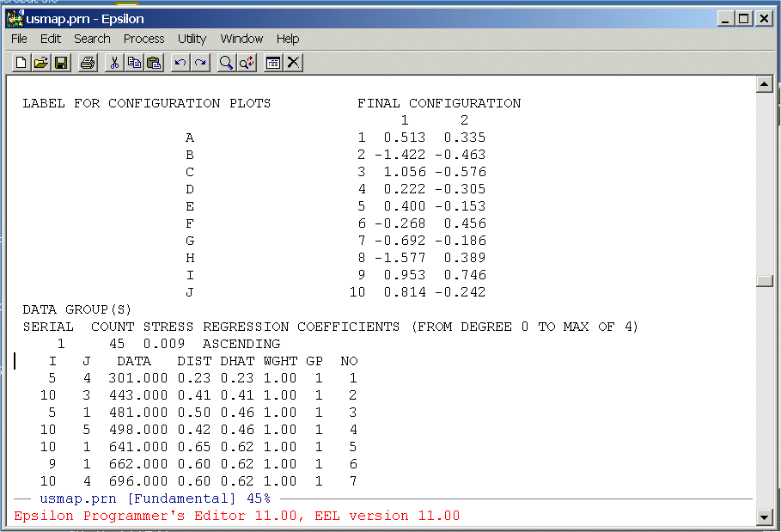Redo with the toolbar arrow icon

200,63
